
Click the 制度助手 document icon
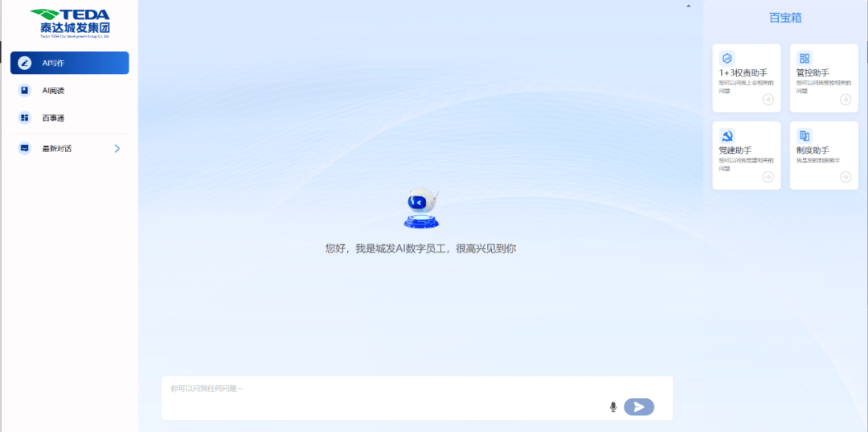pyautogui.click(x=805, y=136)
